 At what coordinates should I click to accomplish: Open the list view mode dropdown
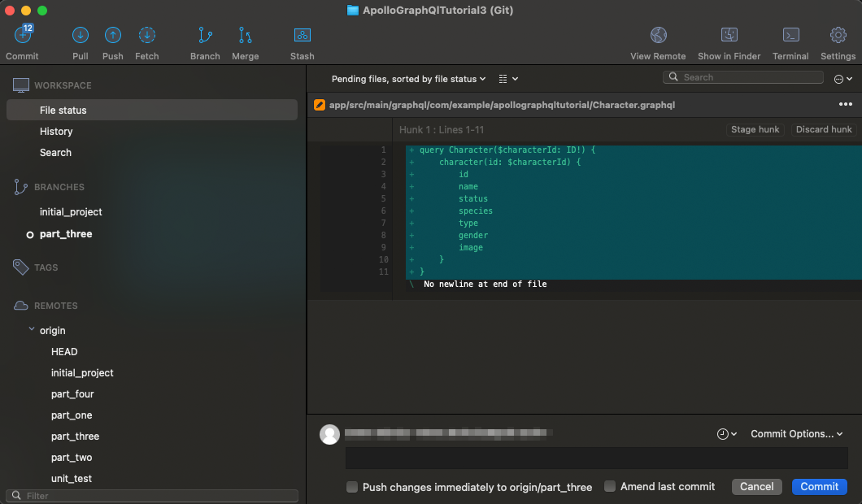[x=508, y=79]
